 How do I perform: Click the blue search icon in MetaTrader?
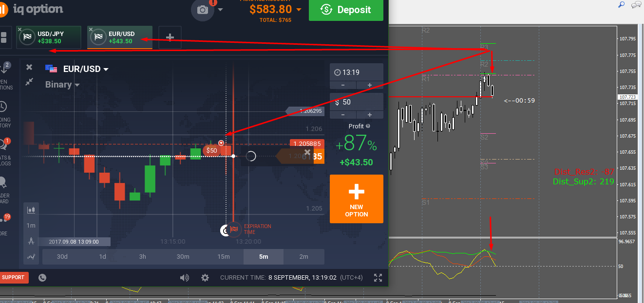coord(621,4)
